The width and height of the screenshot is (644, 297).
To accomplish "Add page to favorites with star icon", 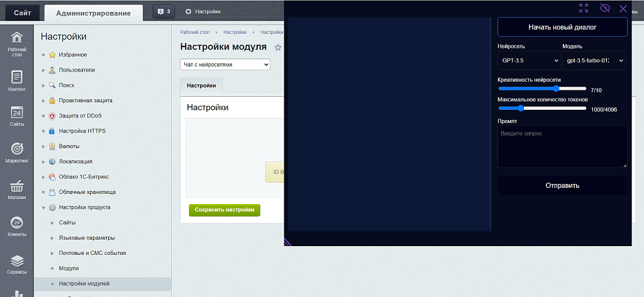I will pyautogui.click(x=278, y=48).
